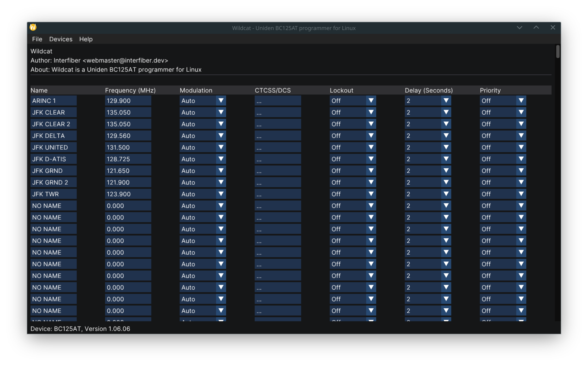Click the Name column header
This screenshot has width=588, height=366.
click(39, 90)
